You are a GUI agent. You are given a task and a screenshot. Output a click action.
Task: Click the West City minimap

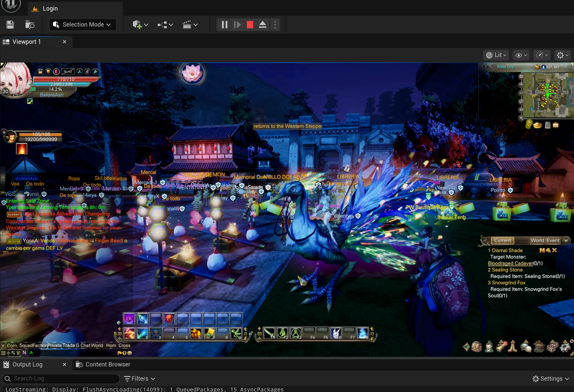pos(548,95)
